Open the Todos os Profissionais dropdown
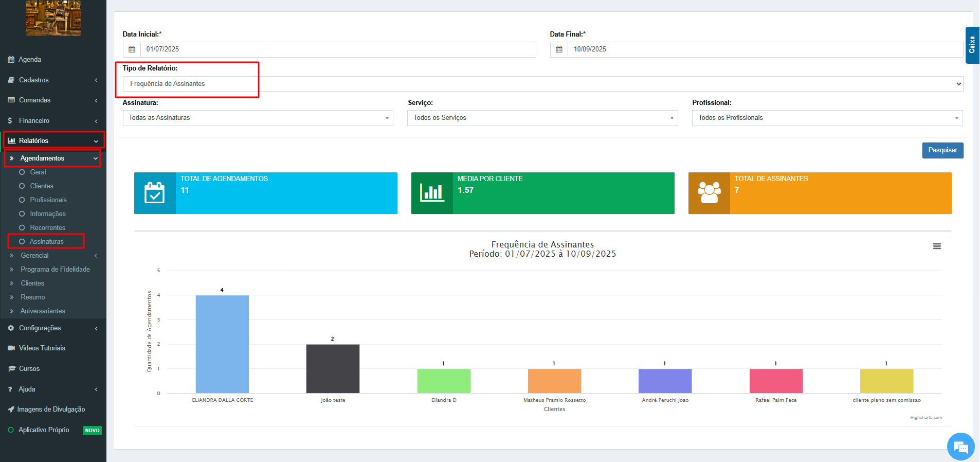The width and height of the screenshot is (980, 462). pyautogui.click(x=827, y=118)
